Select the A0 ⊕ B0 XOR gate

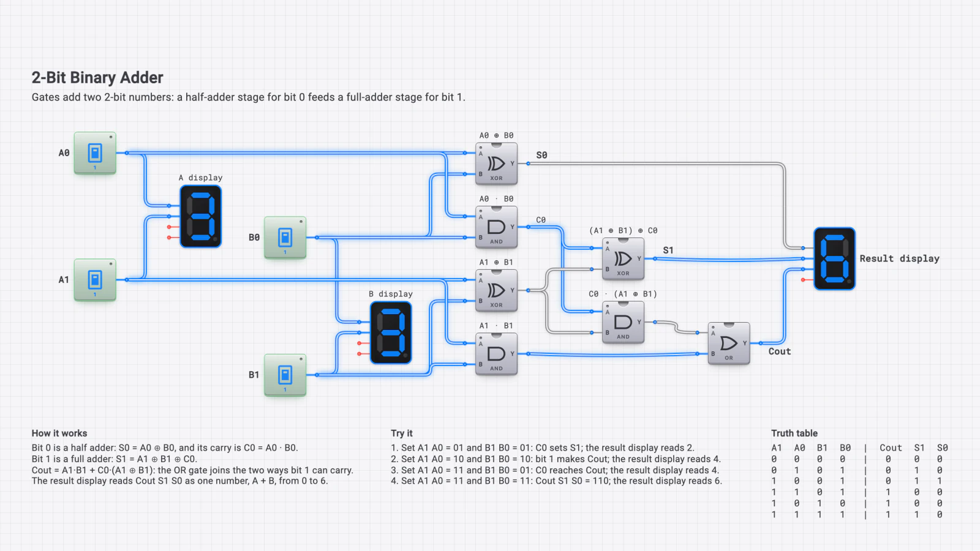(x=497, y=164)
